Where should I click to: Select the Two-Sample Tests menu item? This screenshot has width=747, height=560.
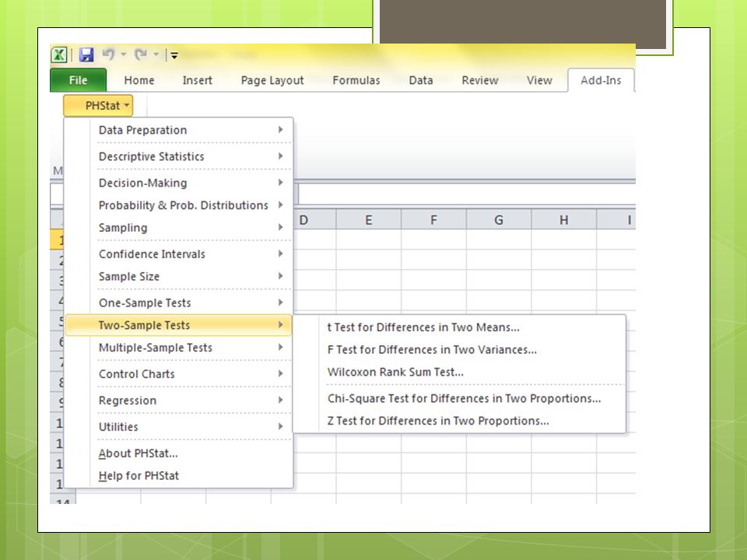[179, 325]
